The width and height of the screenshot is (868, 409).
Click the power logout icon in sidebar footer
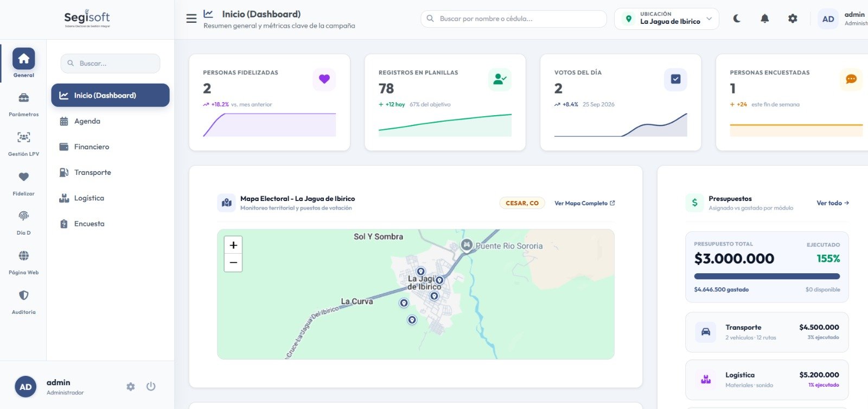[x=151, y=386]
